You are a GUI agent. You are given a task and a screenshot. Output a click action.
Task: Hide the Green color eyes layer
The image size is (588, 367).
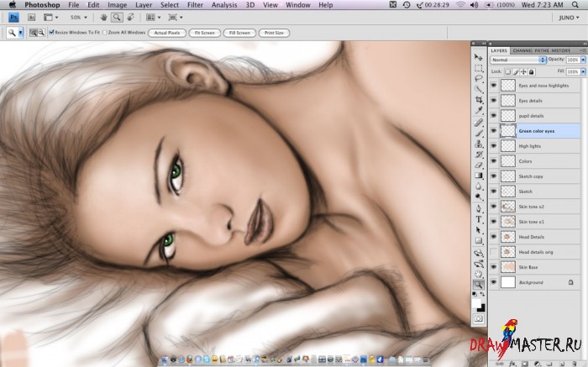[494, 131]
